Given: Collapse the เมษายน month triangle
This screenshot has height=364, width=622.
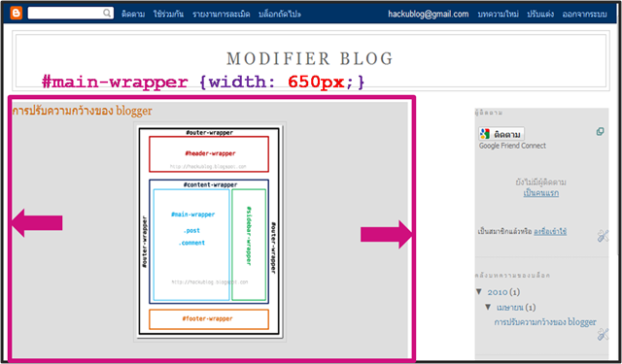Looking at the screenshot, I should [x=488, y=307].
